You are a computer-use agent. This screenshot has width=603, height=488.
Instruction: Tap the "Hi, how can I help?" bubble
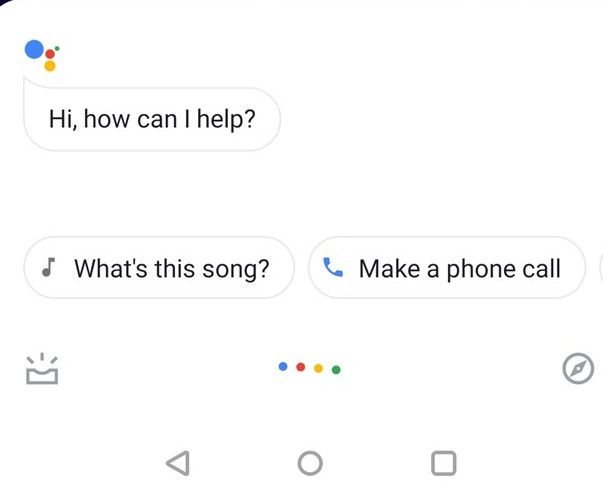click(151, 119)
